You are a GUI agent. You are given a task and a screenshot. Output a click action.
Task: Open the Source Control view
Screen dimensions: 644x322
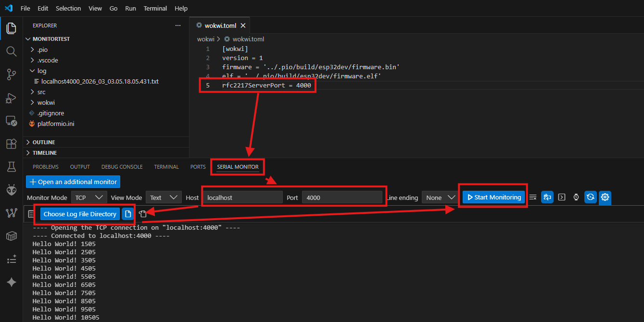(11, 74)
